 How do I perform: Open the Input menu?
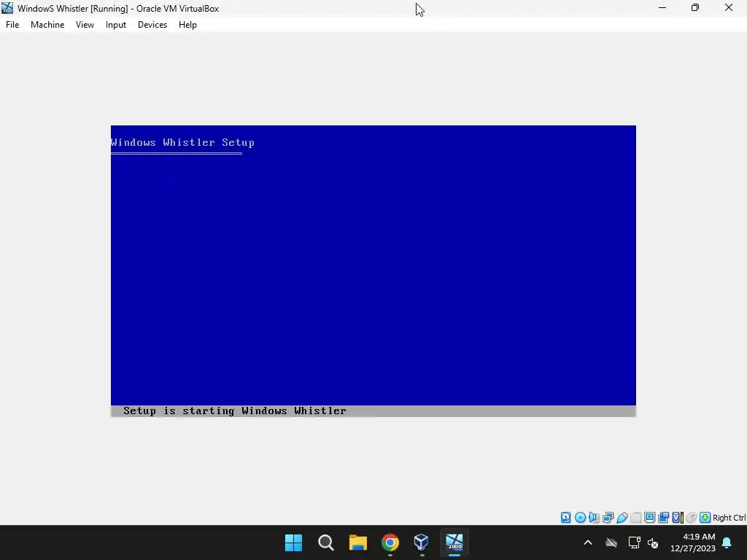click(116, 25)
